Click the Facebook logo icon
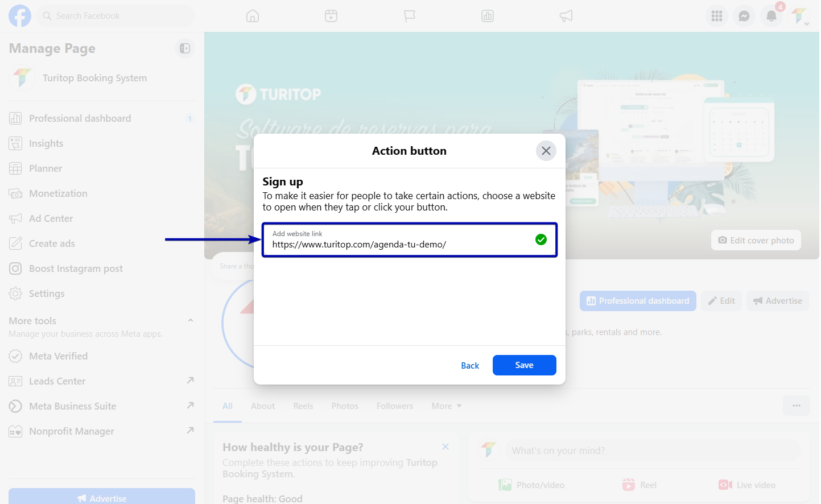The image size is (821, 504). 20,16
